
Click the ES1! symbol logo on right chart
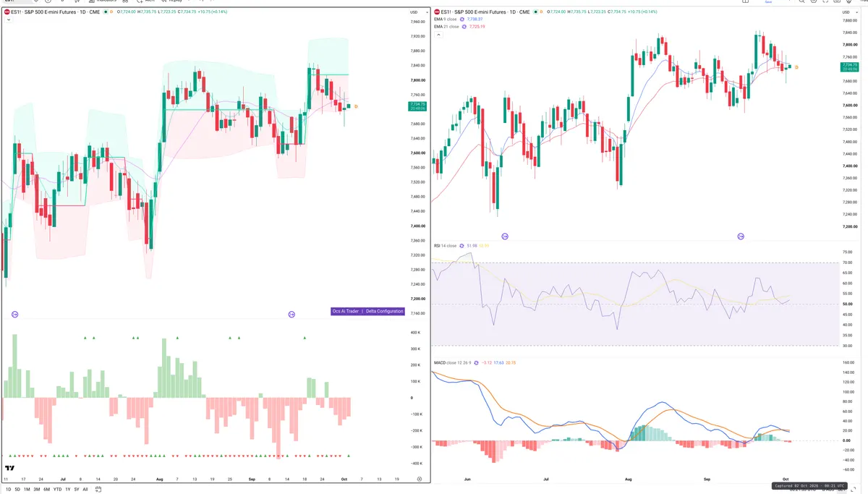coord(437,12)
